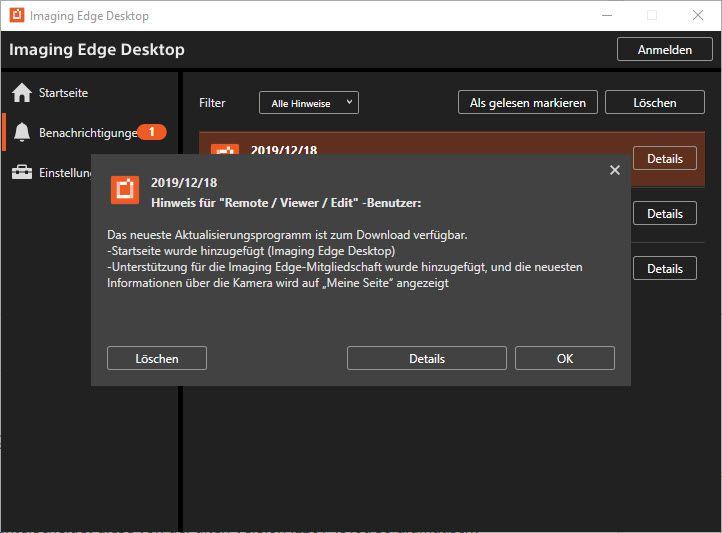Click the date 2019/12/18 in the dialog

coord(184,182)
